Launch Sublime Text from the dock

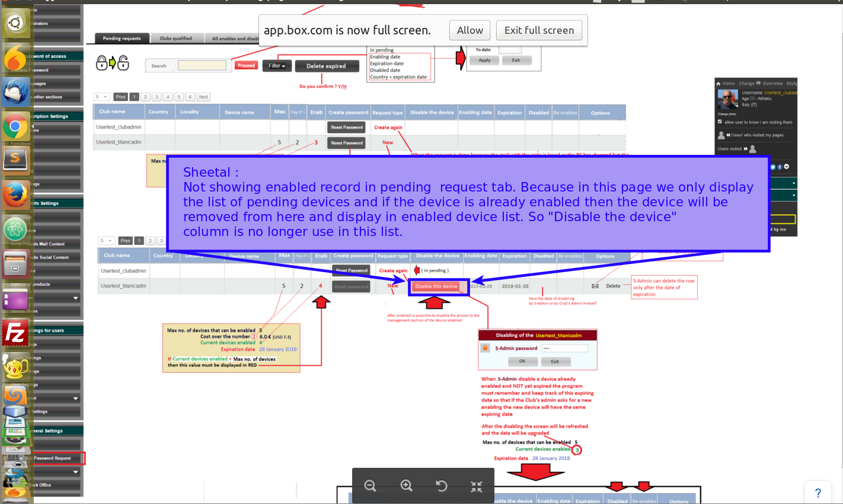(15, 159)
